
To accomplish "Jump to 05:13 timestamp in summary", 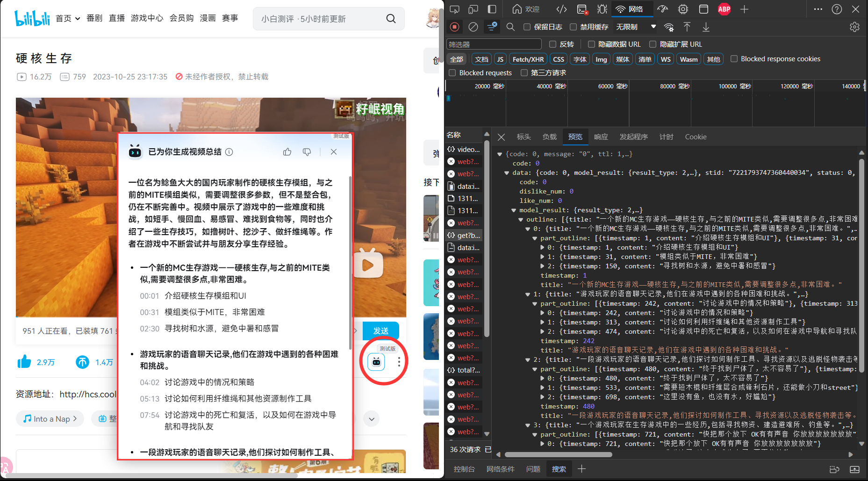I will [150, 399].
